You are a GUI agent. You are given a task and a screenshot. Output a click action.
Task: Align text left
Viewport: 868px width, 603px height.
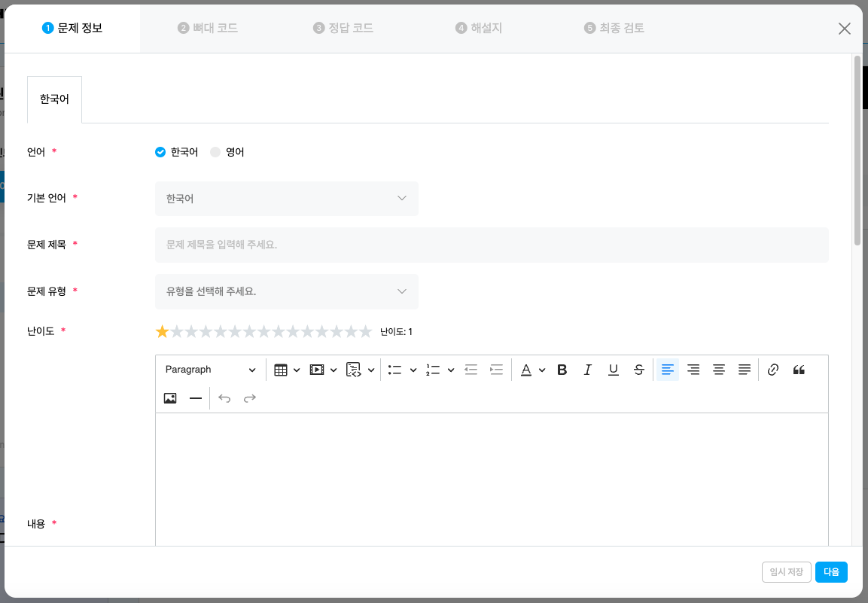coord(668,370)
